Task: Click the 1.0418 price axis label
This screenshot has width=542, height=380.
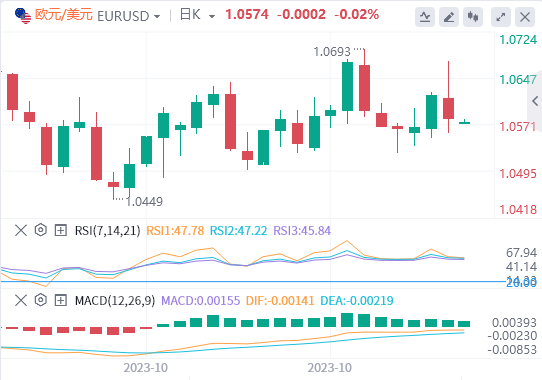Action: tap(518, 210)
